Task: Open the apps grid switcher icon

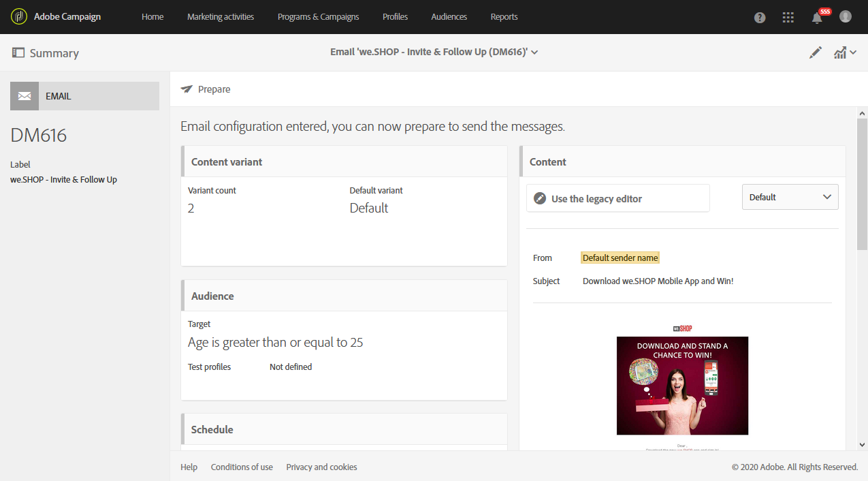Action: pyautogui.click(x=788, y=18)
